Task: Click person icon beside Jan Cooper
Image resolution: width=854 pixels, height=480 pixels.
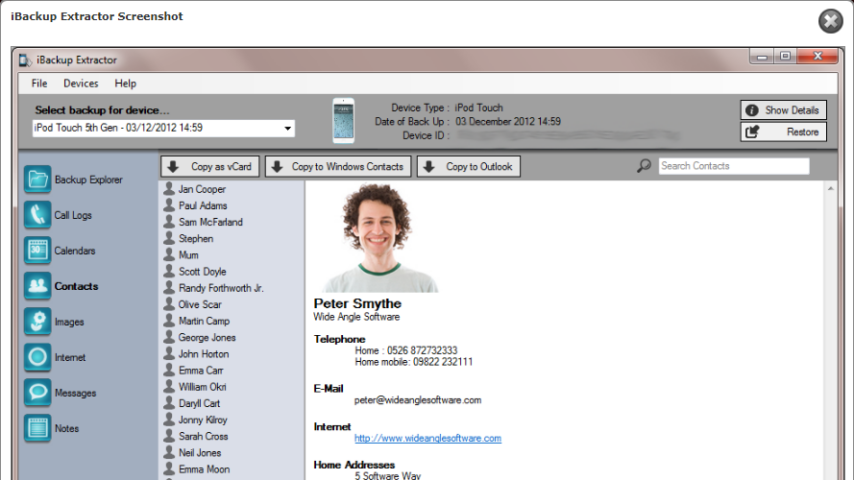Action: (x=169, y=189)
